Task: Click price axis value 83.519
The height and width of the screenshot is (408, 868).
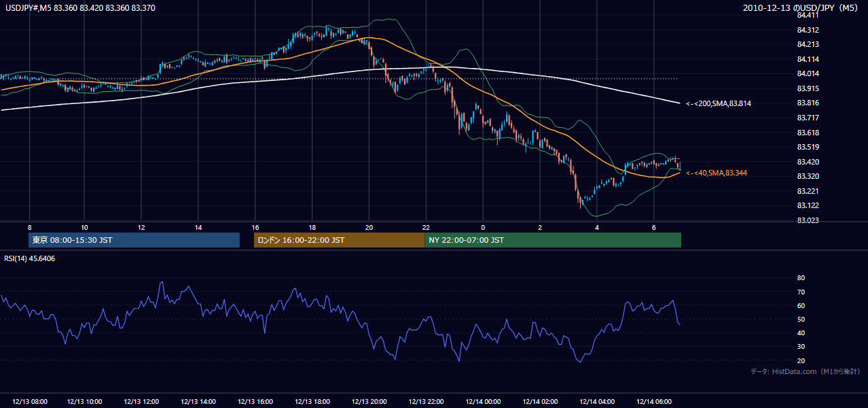Action: coord(808,147)
